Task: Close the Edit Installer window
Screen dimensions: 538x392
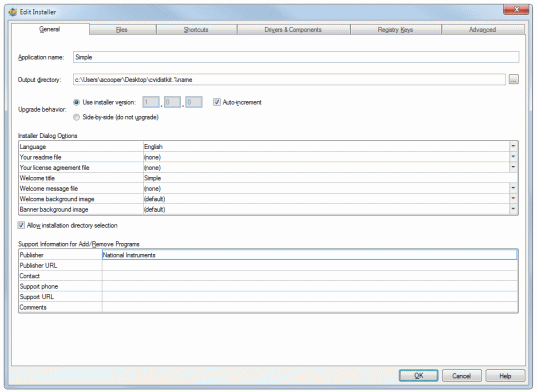Action: point(516,10)
